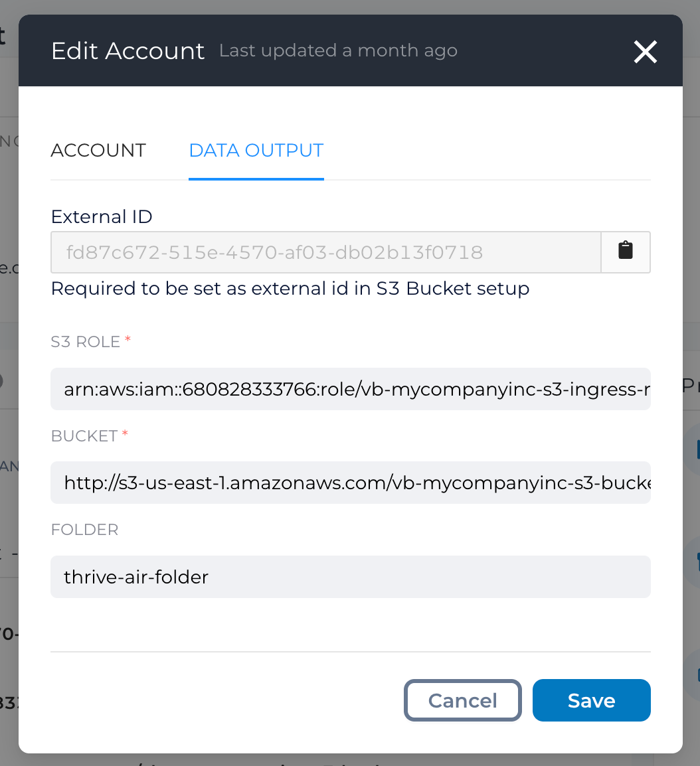Click the External ID label

102,216
